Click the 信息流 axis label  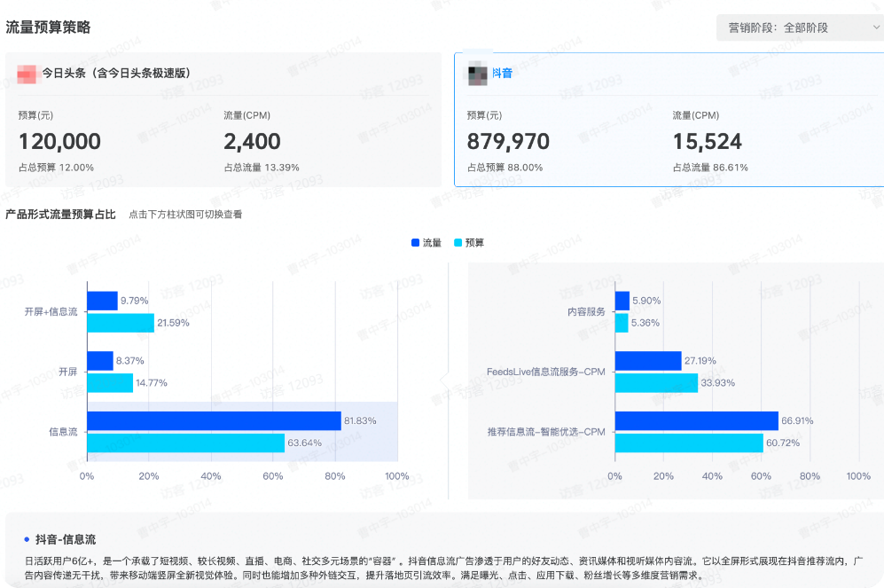coord(63,432)
